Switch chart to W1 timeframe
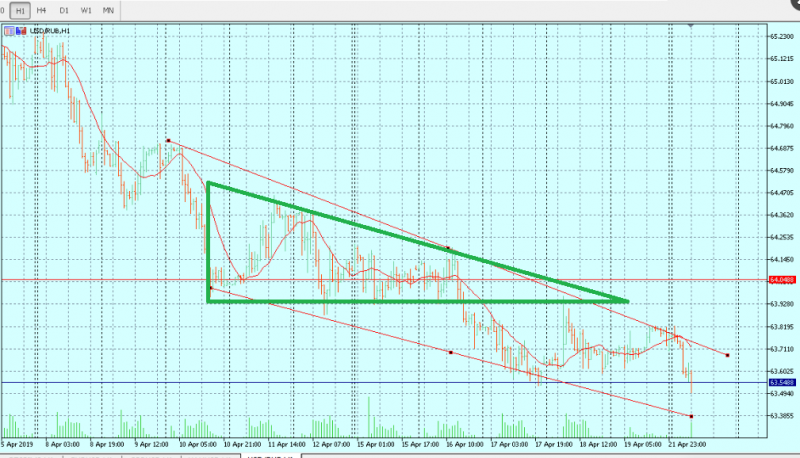The height and width of the screenshot is (458, 800). tap(86, 10)
